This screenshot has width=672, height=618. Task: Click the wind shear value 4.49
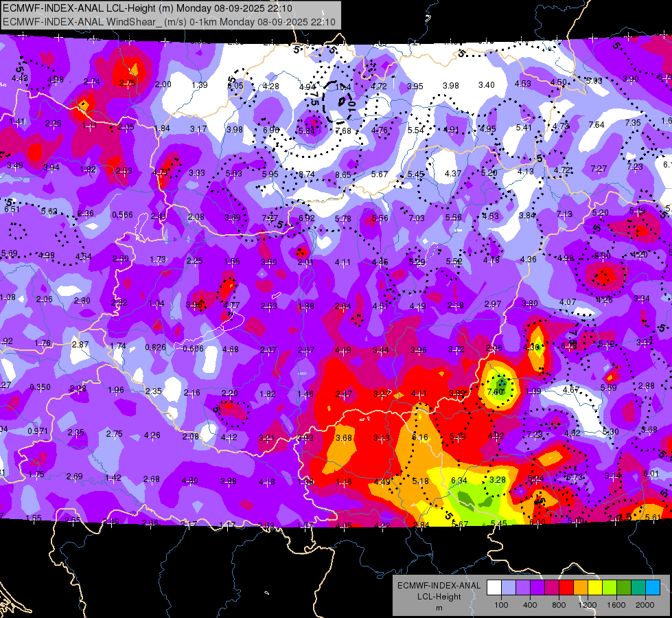point(382,481)
